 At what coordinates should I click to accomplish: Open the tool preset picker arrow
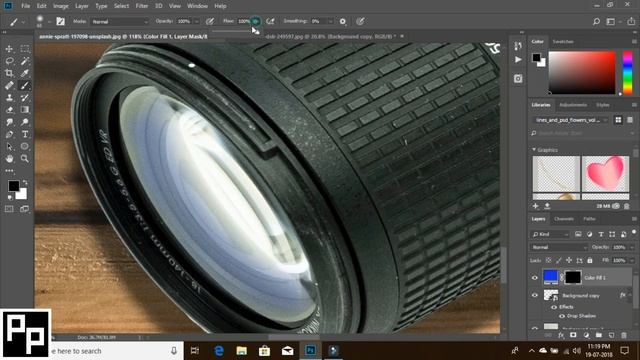(23, 22)
